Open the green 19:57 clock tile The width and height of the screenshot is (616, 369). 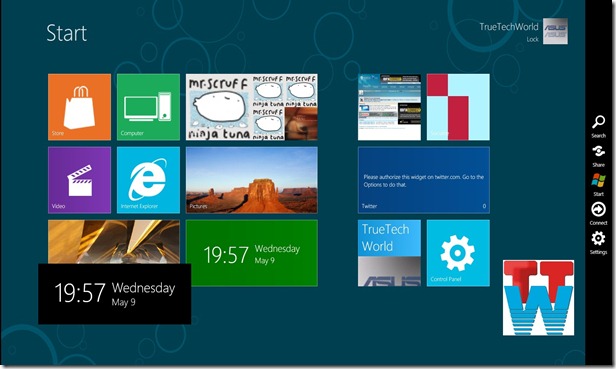pyautogui.click(x=252, y=253)
